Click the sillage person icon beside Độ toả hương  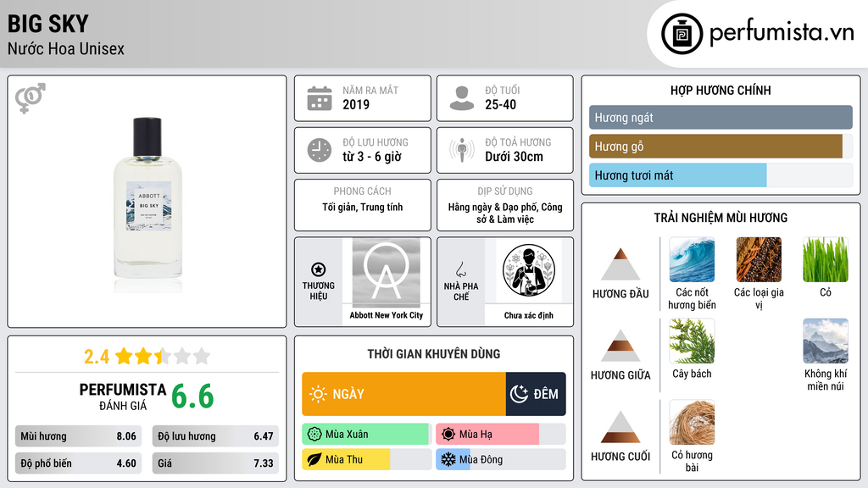click(x=462, y=150)
